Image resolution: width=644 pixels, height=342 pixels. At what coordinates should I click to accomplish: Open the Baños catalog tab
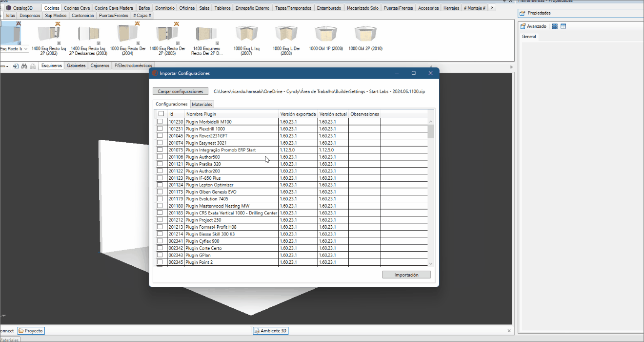point(144,8)
